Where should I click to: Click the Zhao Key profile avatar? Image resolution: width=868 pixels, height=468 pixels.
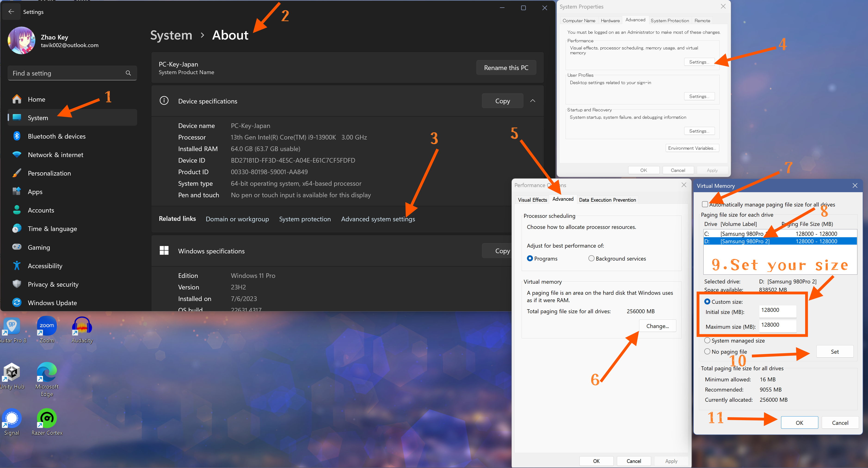pyautogui.click(x=21, y=41)
